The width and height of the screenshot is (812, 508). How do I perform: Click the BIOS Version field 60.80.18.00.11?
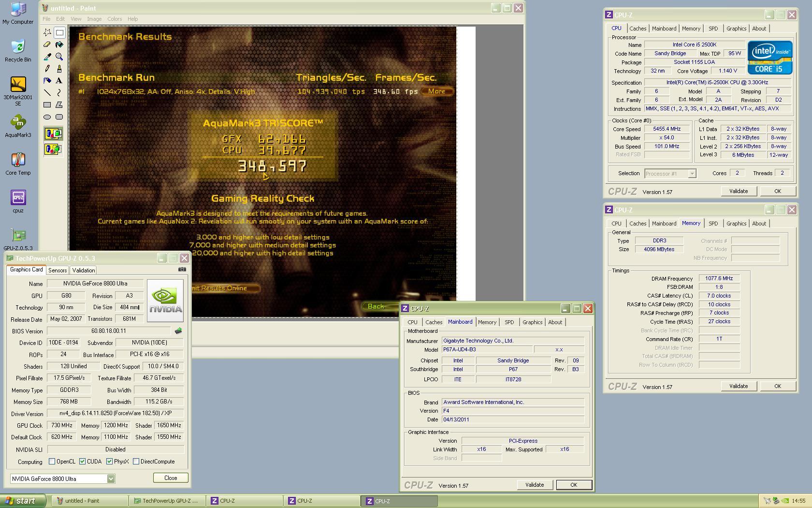coord(108,331)
